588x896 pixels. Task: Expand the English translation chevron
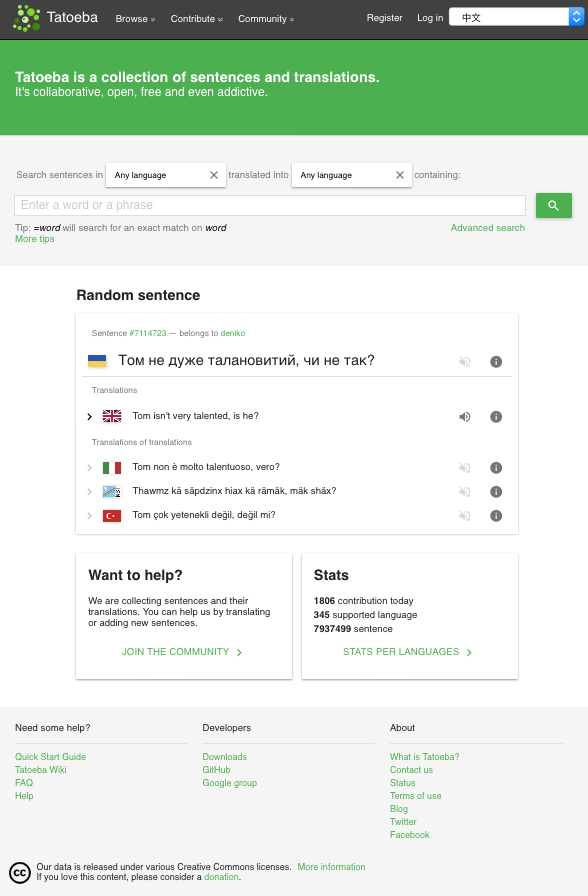click(x=89, y=417)
